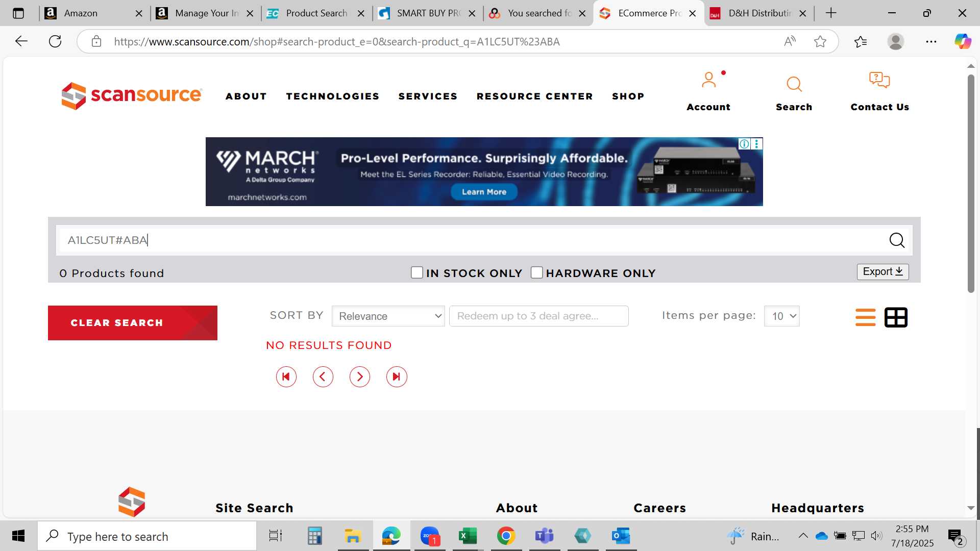
Task: Open Outlook from the taskbar
Action: tap(621, 536)
